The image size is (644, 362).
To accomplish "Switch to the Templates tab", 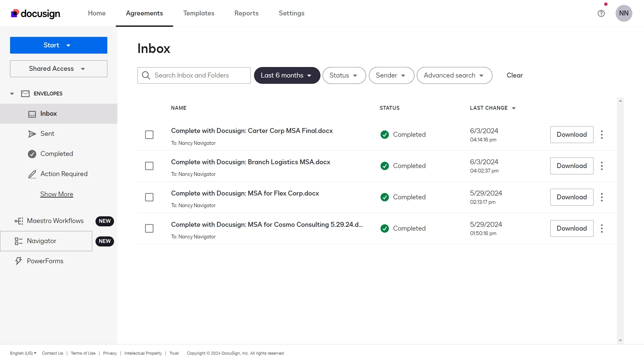I will pyautogui.click(x=199, y=13).
